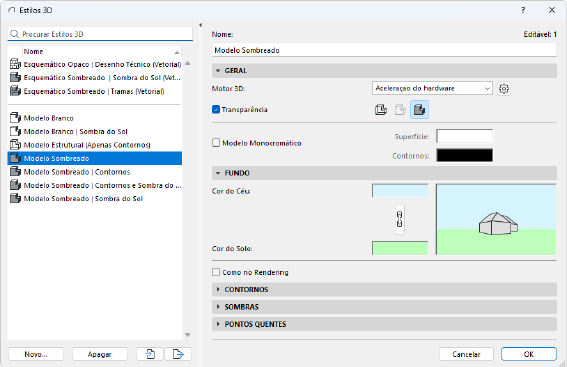The width and height of the screenshot is (567, 367).
Task: Click the list scrollbar up arrow
Action: (187, 63)
